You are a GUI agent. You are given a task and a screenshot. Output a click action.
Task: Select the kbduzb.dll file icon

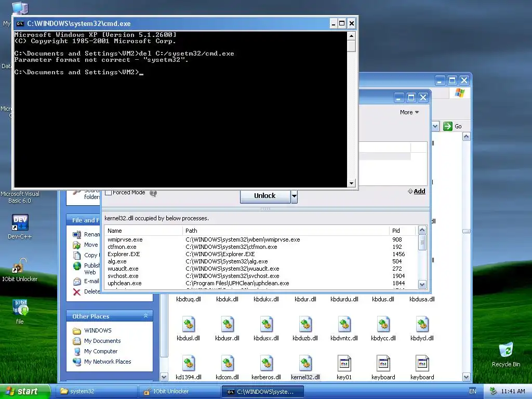[x=305, y=324]
